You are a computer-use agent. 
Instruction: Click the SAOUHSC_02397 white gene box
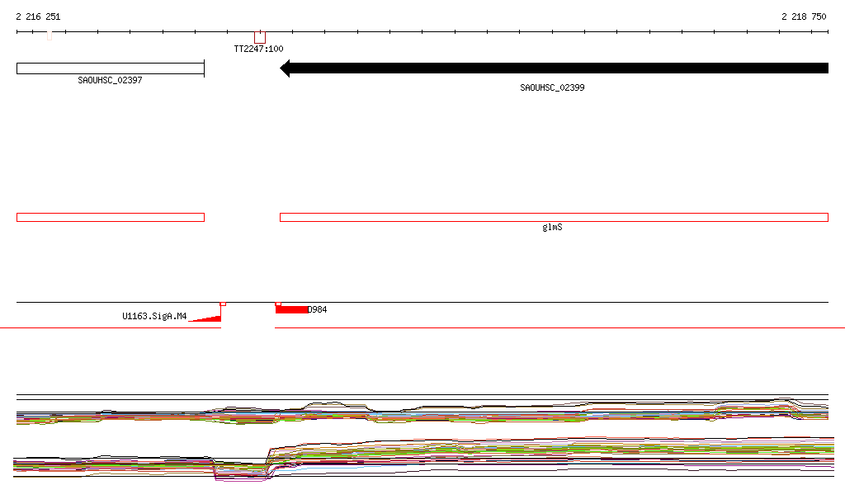pos(111,68)
